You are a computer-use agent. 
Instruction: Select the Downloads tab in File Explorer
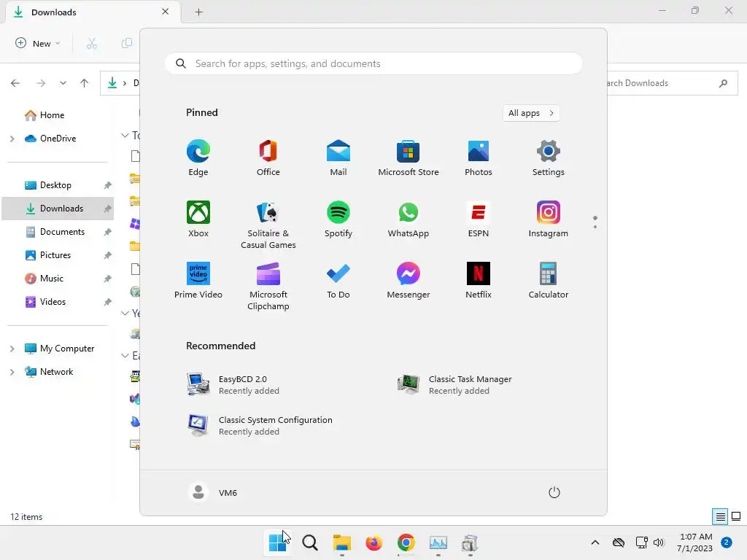pos(93,12)
